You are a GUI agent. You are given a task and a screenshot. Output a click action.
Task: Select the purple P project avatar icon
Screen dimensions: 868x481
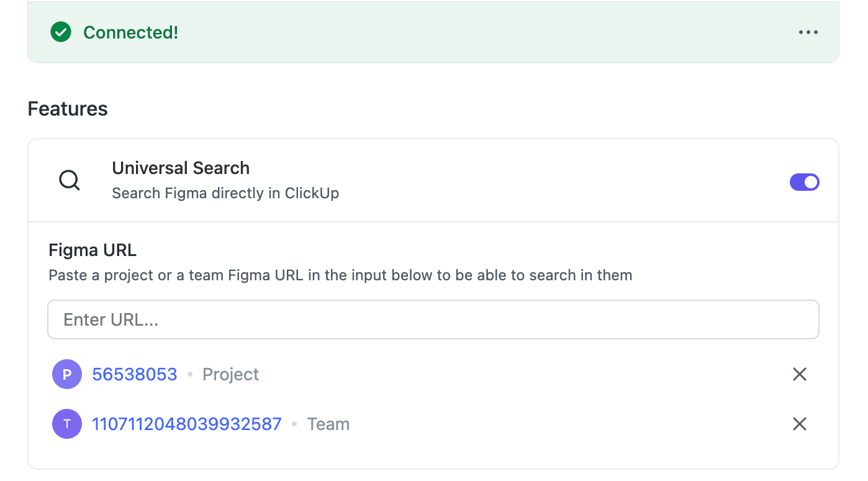point(66,374)
